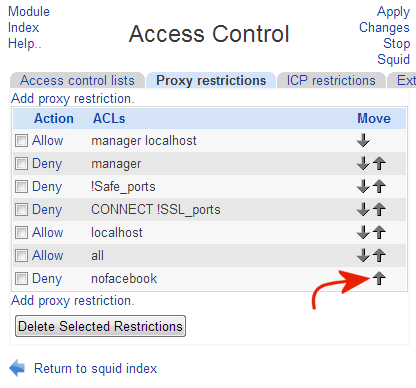Move 'Deny manager' rule up
This screenshot has height=388, width=416.
tap(379, 163)
